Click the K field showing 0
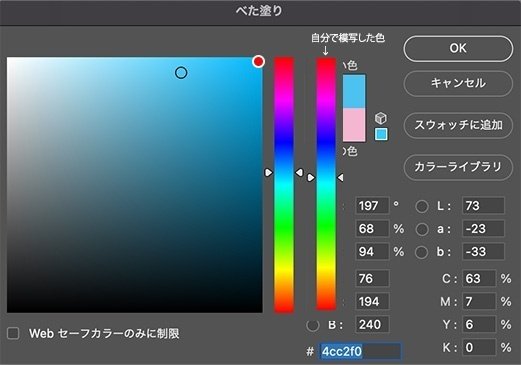 pyautogui.click(x=479, y=348)
